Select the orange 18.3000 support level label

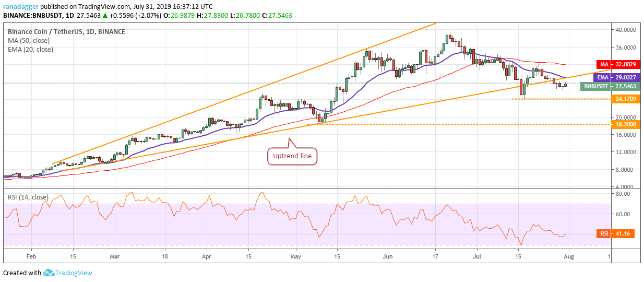pos(622,125)
